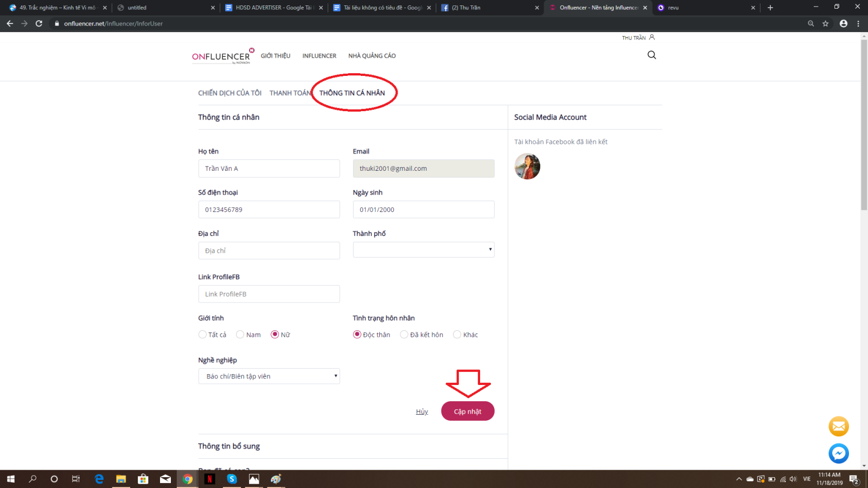This screenshot has height=488, width=868.
Task: Open the Messenger chat bubble
Action: click(x=839, y=453)
